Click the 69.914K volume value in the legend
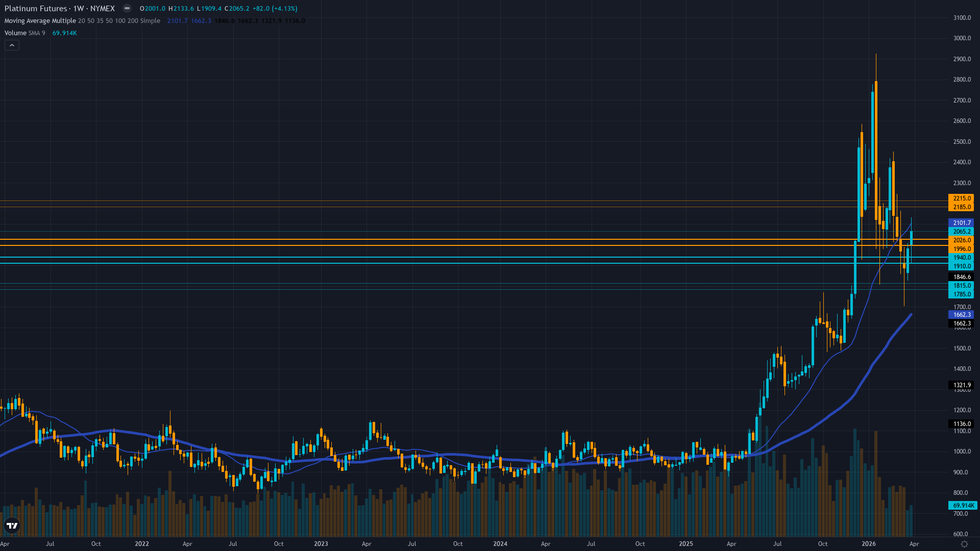 coord(65,33)
